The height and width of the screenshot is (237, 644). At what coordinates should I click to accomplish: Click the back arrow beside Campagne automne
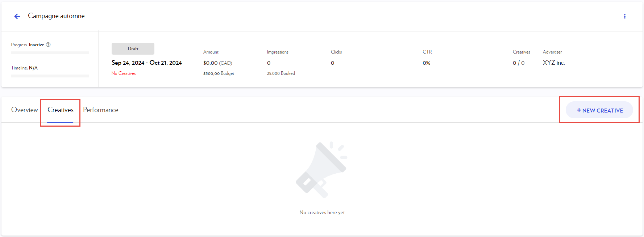[17, 16]
